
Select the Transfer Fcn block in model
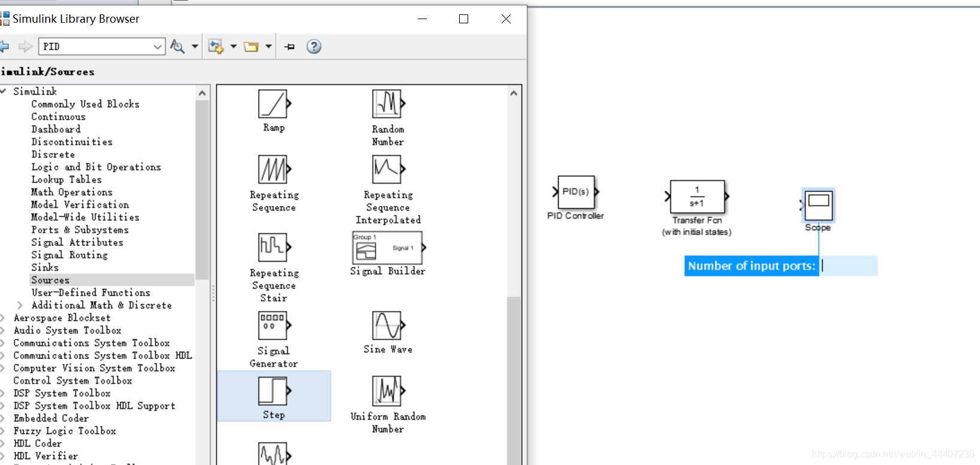click(697, 196)
